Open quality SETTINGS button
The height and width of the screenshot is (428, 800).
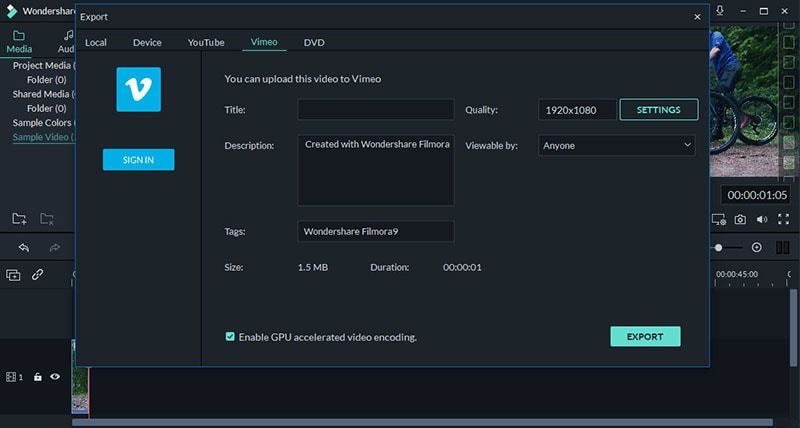659,110
